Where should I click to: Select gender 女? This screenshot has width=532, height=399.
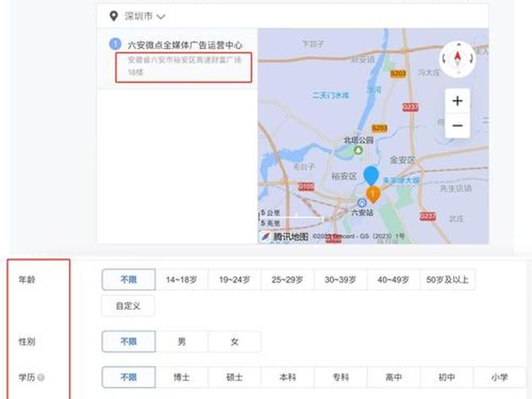235,341
